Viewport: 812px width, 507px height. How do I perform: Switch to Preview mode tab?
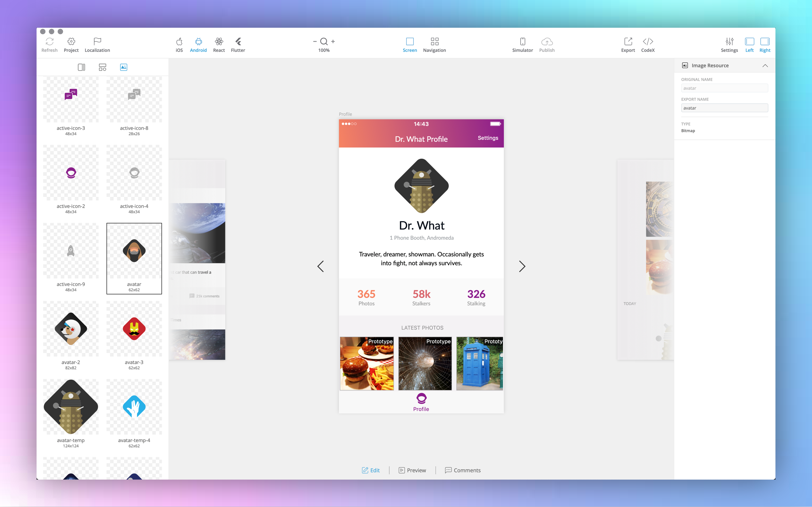(412, 470)
